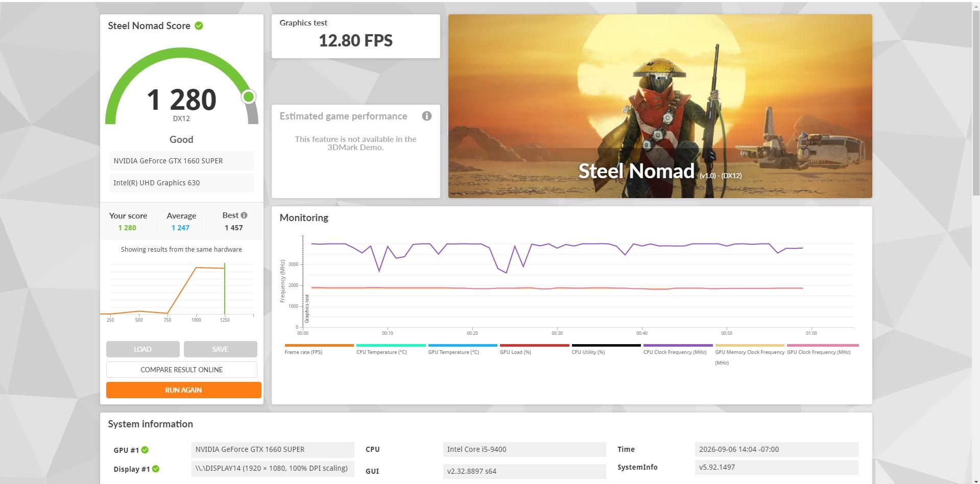
Task: Click the green score marker on the distribution chart
Action: pyautogui.click(x=224, y=289)
